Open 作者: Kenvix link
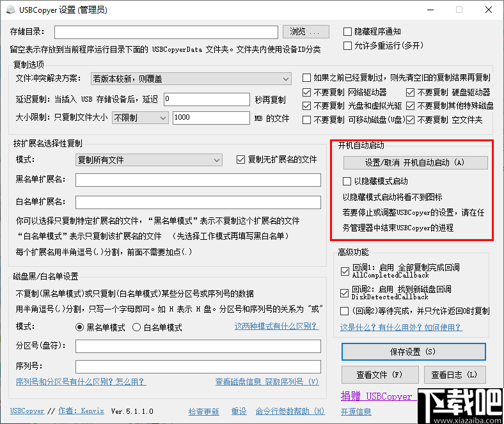 click(x=81, y=411)
